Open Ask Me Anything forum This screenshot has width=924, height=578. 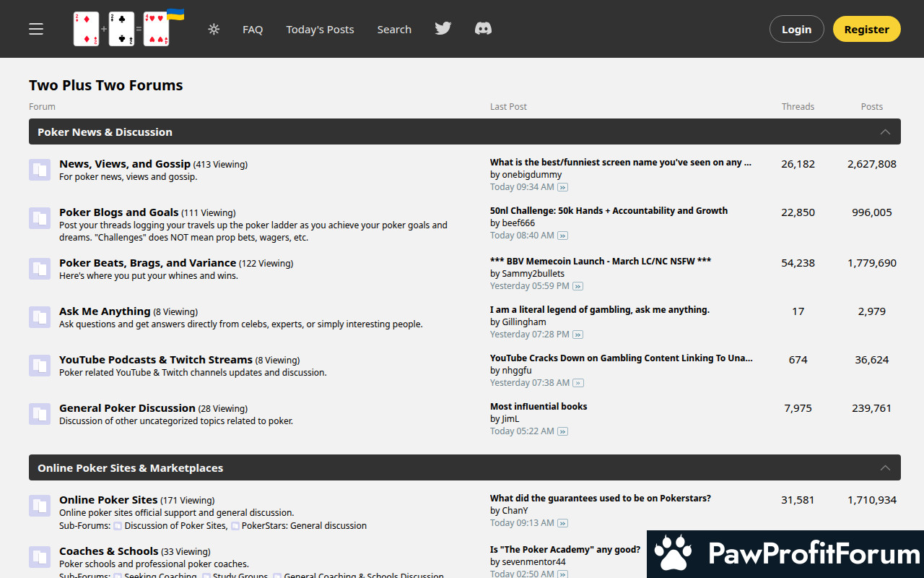coord(105,311)
